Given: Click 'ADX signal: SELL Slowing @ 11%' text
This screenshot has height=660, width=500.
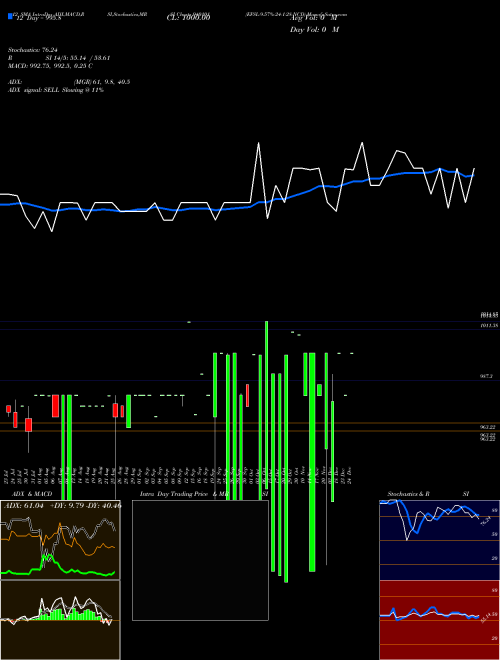Looking at the screenshot, I should [56, 90].
